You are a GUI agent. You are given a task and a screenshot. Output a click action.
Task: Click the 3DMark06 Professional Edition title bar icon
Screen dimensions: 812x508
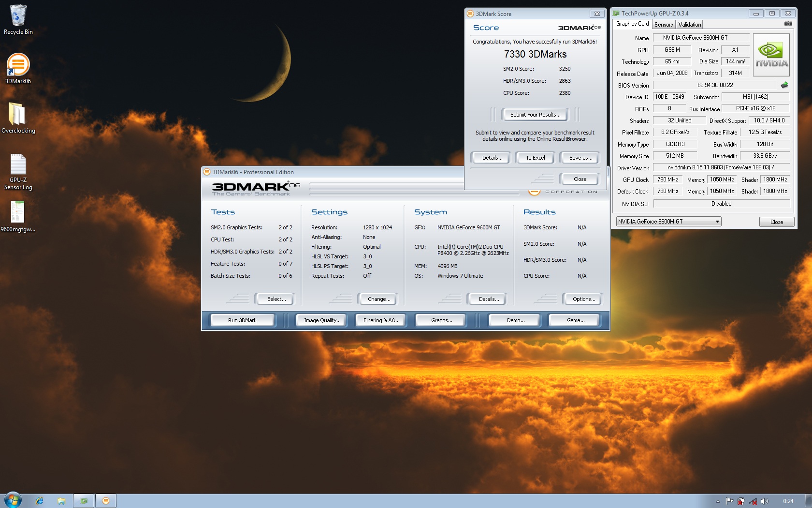pos(207,172)
